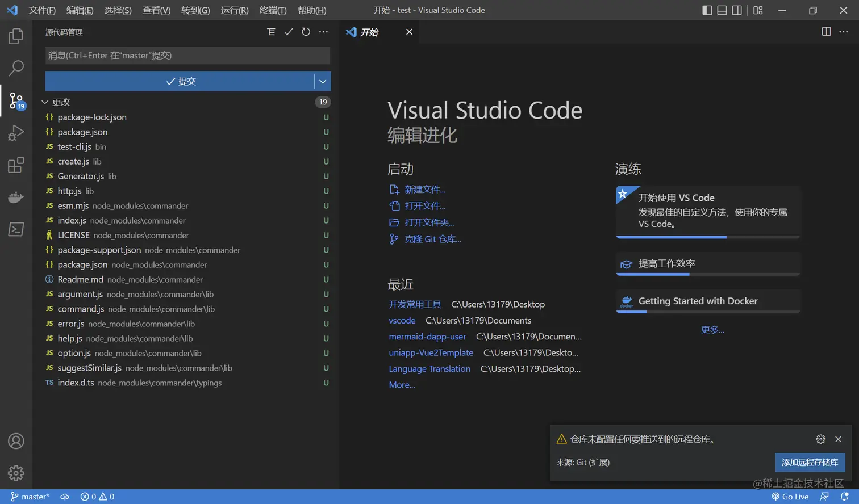
Task: Open notification settings gear icon
Action: pyautogui.click(x=820, y=439)
